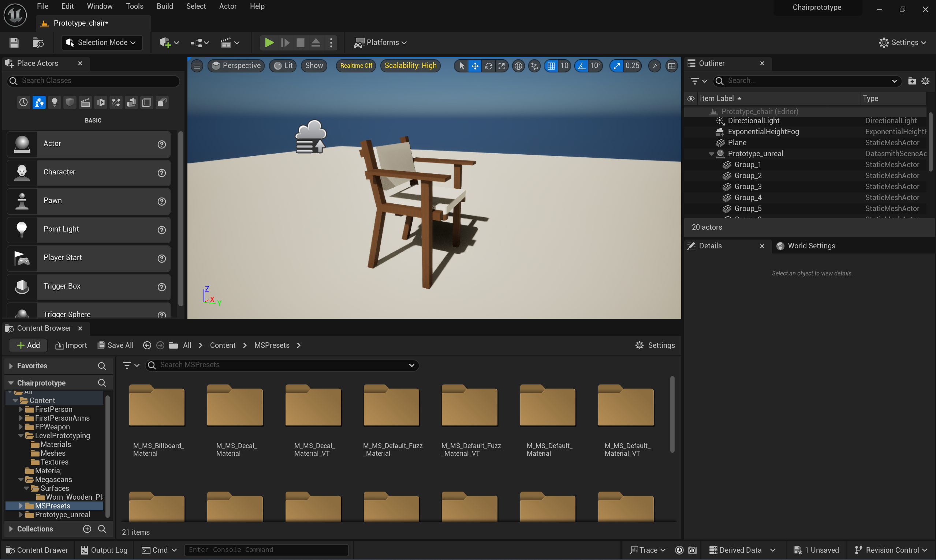Expand the Favorites section
The height and width of the screenshot is (560, 936).
(x=11, y=366)
